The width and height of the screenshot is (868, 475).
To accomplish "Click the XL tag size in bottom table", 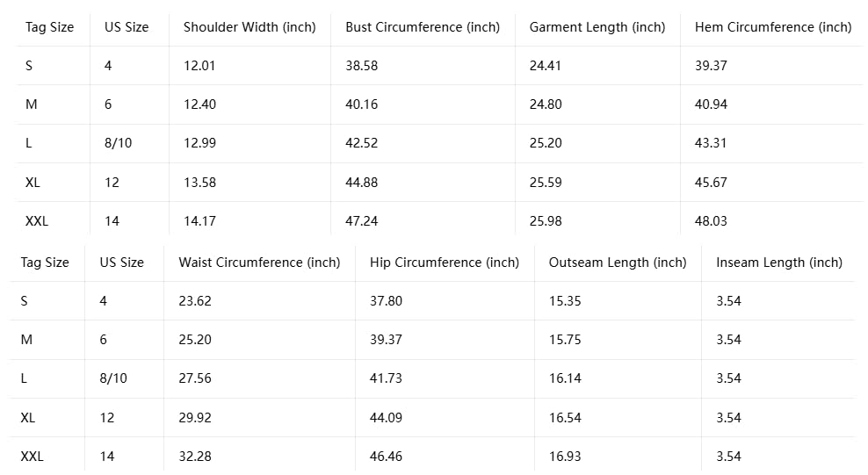I will coord(28,418).
